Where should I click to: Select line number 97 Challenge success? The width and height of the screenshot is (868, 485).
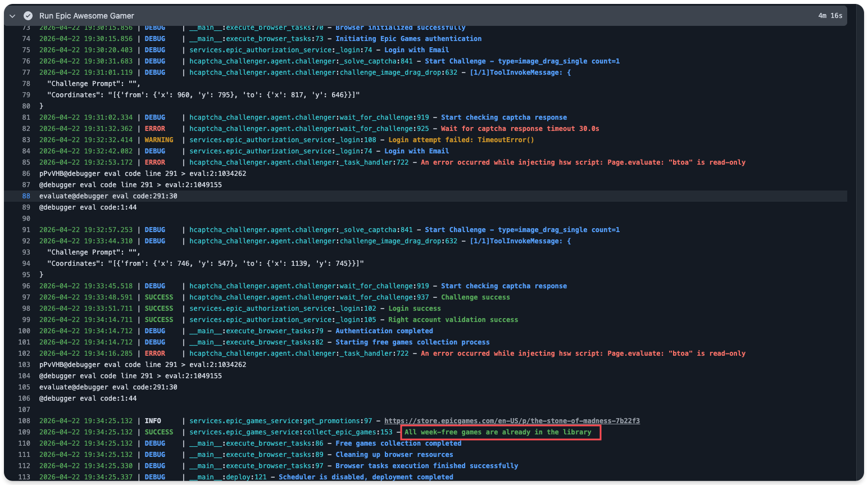[x=26, y=297]
